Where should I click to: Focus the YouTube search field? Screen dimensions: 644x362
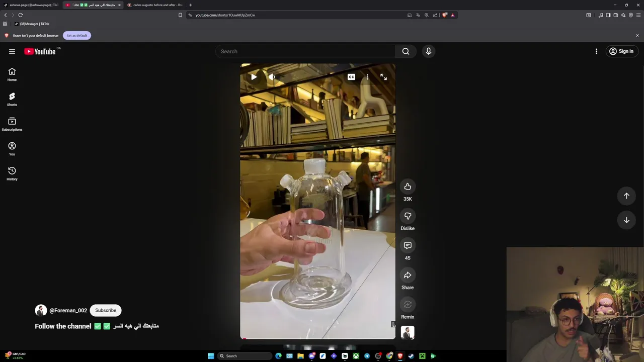(x=305, y=51)
